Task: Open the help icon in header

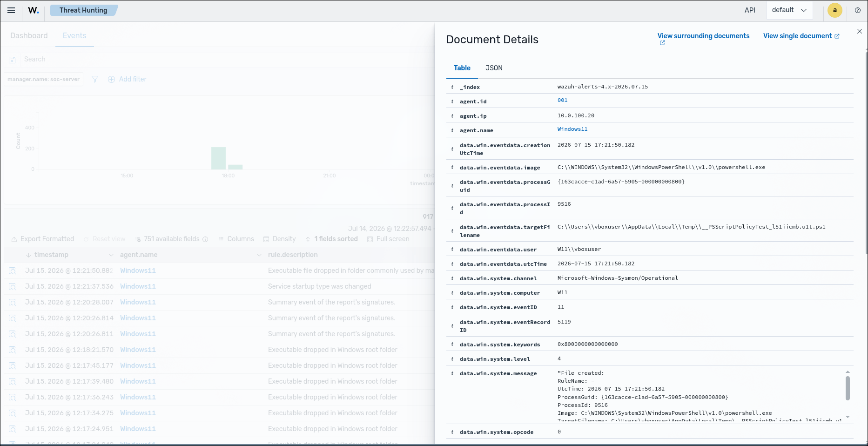Action: (857, 10)
